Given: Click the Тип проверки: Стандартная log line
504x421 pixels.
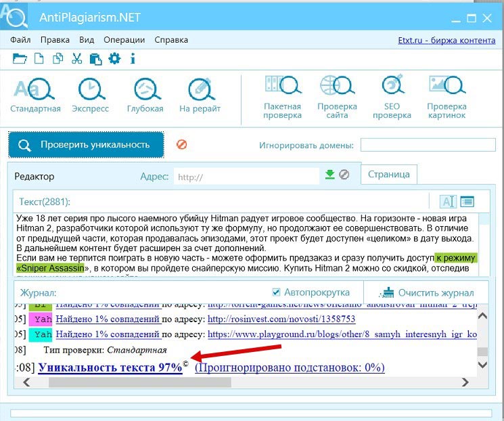Looking at the screenshot, I should point(105,350).
